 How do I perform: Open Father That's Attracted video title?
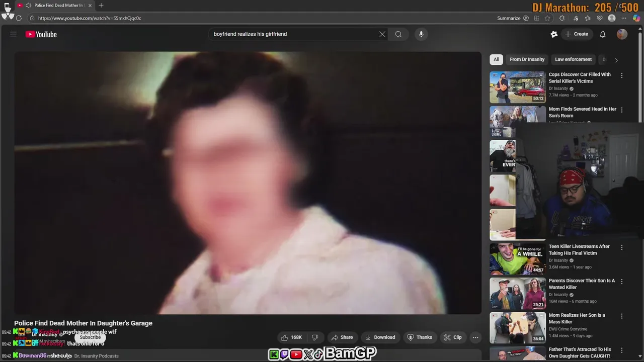580,352
